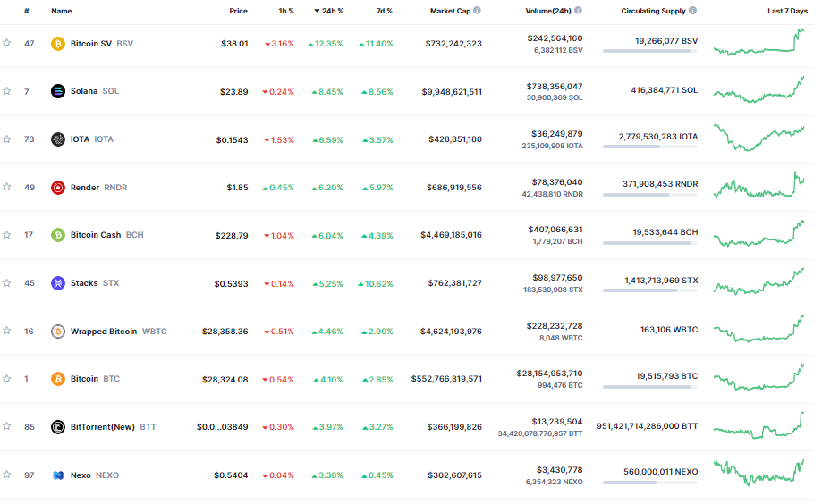Click the BitTorrent(New) logo
Image resolution: width=822 pixels, height=504 pixels.
pyautogui.click(x=57, y=427)
